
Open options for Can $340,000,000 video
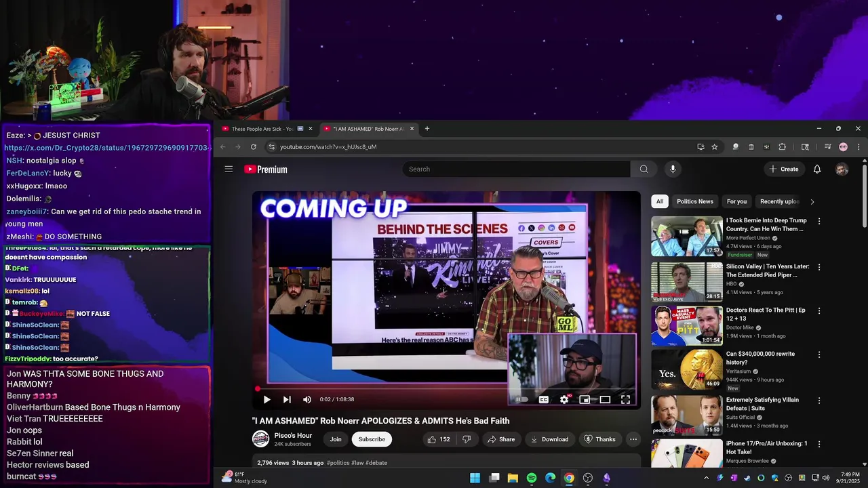click(819, 354)
